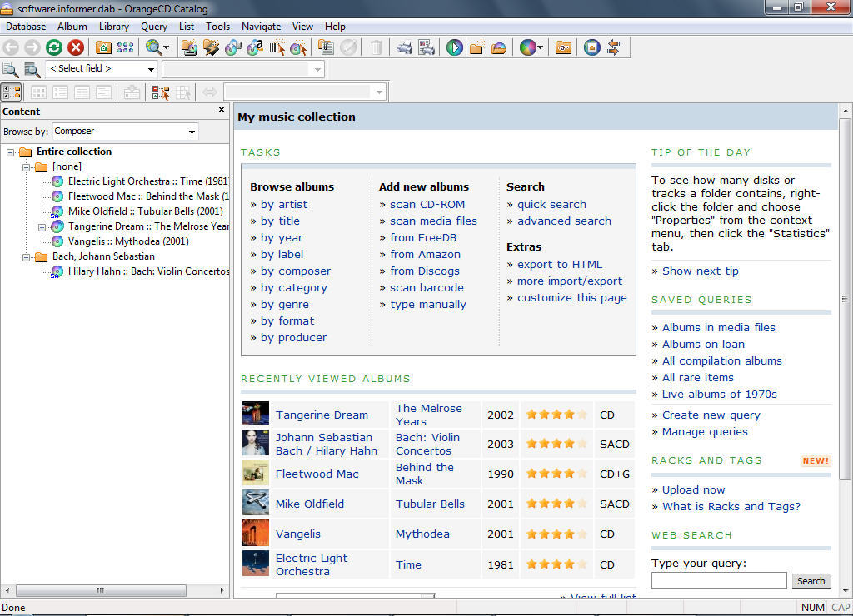The height and width of the screenshot is (616, 853).
Task: Click the star rating for Vangelis Mythodea
Action: pos(556,534)
